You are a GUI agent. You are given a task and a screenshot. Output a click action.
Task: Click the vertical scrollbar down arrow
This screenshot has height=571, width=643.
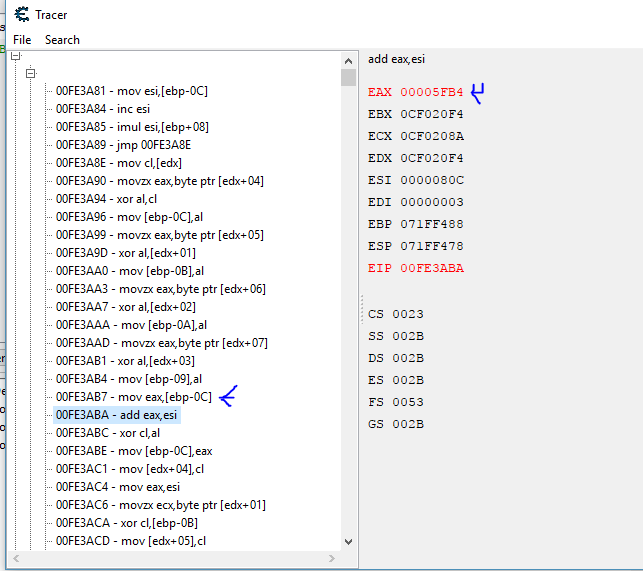348,541
